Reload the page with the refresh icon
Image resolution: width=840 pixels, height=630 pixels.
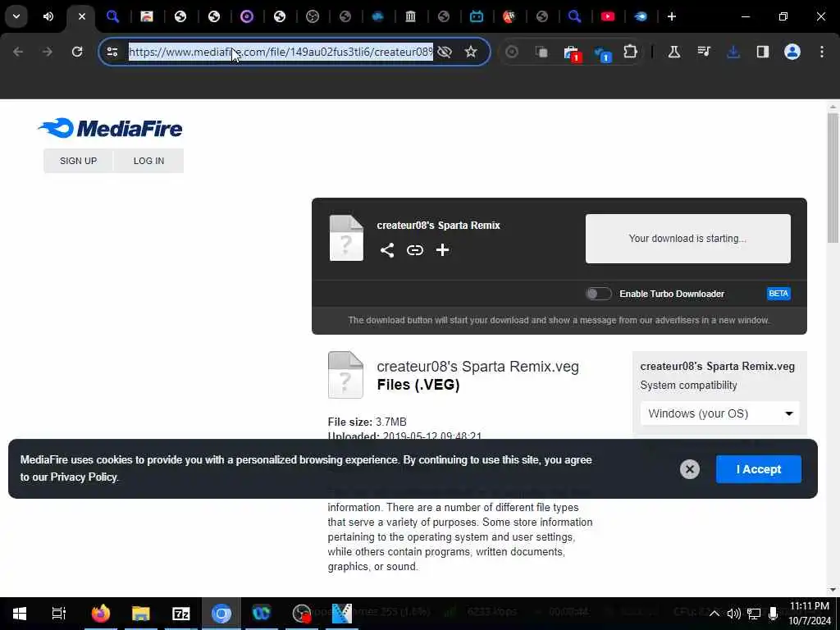click(x=77, y=52)
